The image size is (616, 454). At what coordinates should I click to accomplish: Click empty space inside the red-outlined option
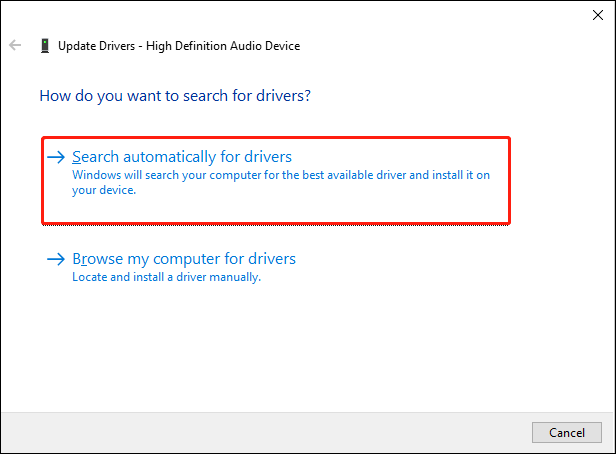pos(314,208)
